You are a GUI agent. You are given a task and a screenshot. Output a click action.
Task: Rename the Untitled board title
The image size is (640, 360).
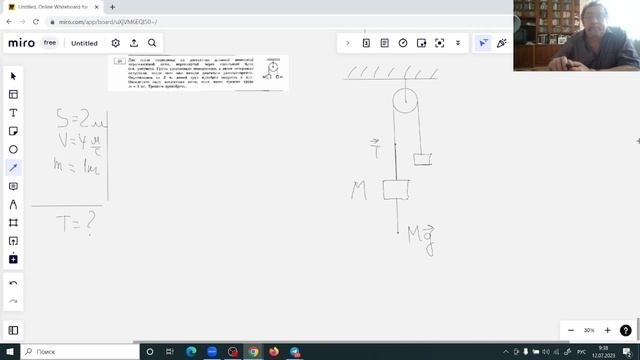[84, 43]
